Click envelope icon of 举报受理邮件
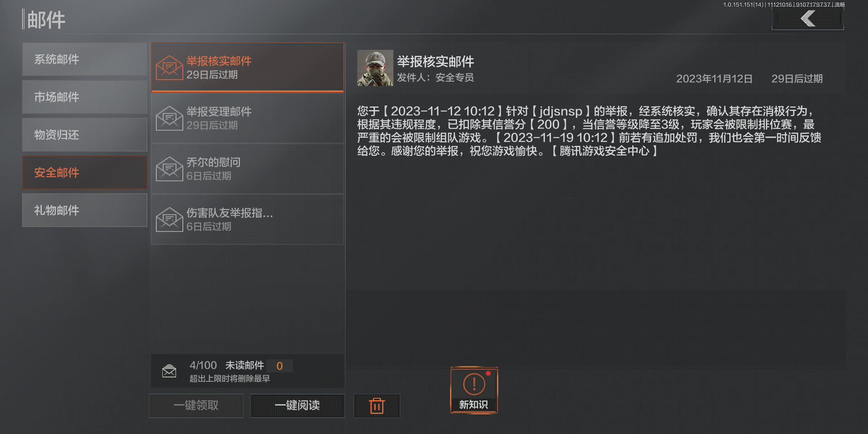The image size is (868, 434). tap(170, 118)
